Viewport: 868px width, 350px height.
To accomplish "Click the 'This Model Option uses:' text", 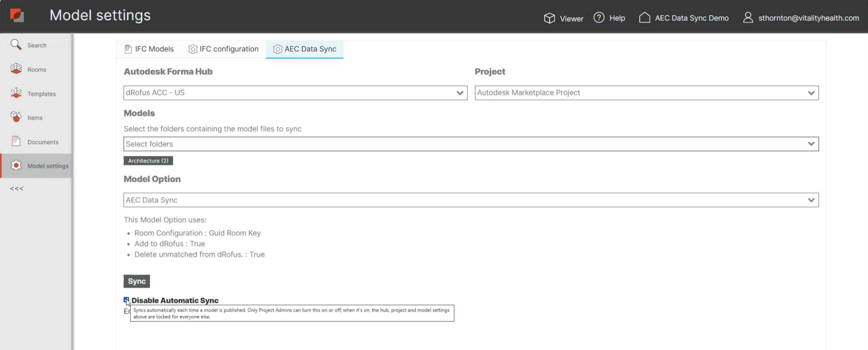I will tap(165, 220).
